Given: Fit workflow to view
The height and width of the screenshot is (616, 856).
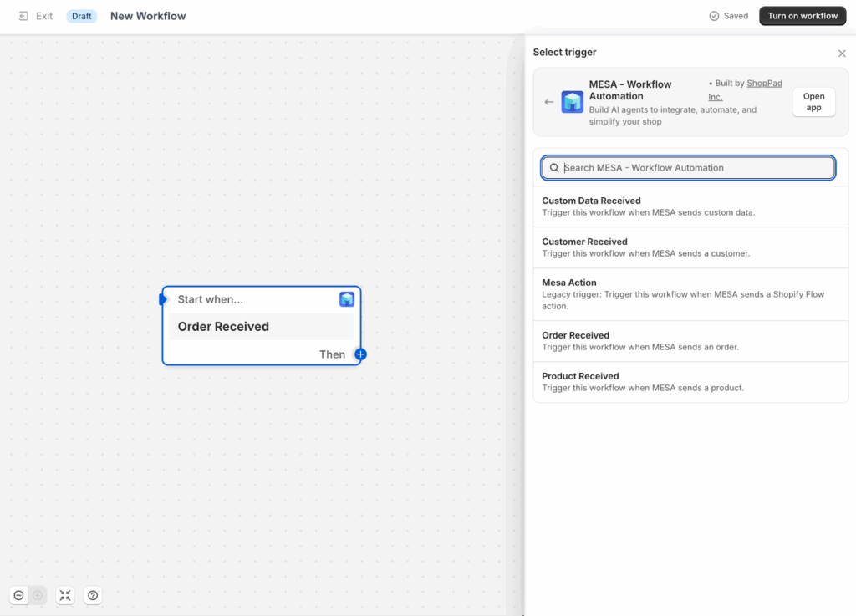Looking at the screenshot, I should pos(65,595).
